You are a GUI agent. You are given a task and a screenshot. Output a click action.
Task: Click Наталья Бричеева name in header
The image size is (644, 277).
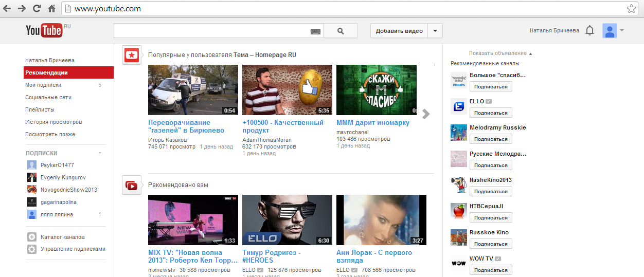(x=554, y=31)
